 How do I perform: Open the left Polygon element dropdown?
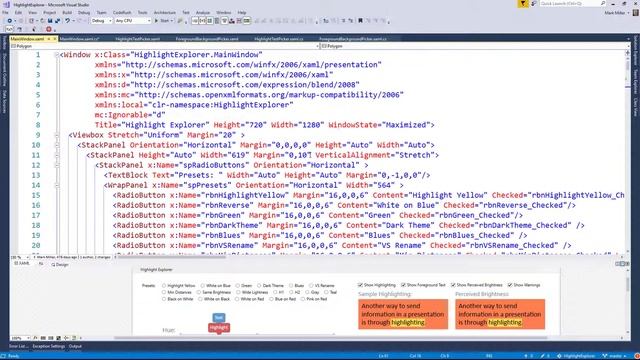pyautogui.click(x=164, y=46)
